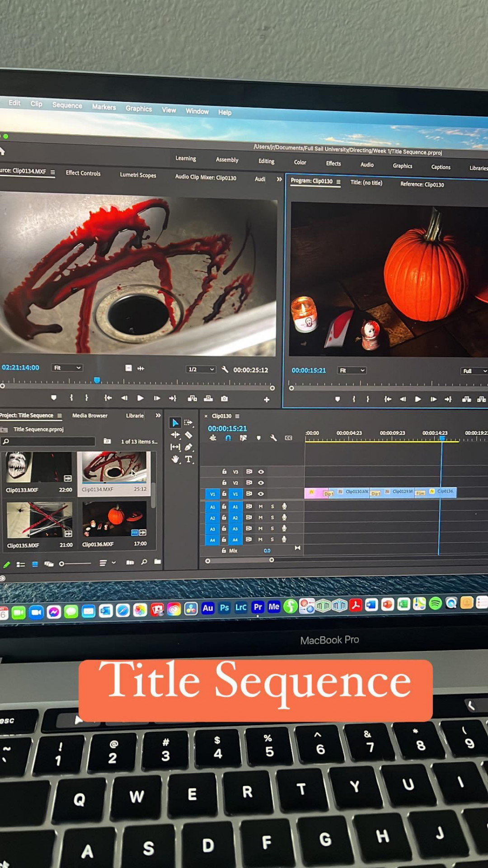This screenshot has width=488, height=868.
Task: Click Overwrite button in Source monitor
Action: pos(208,398)
